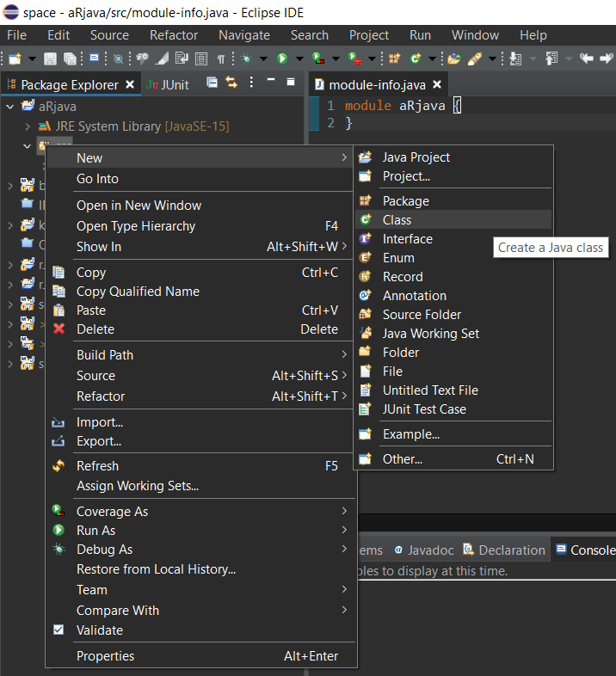The height and width of the screenshot is (676, 616).
Task: Click the Search flashlight toolbar icon
Action: 475,58
